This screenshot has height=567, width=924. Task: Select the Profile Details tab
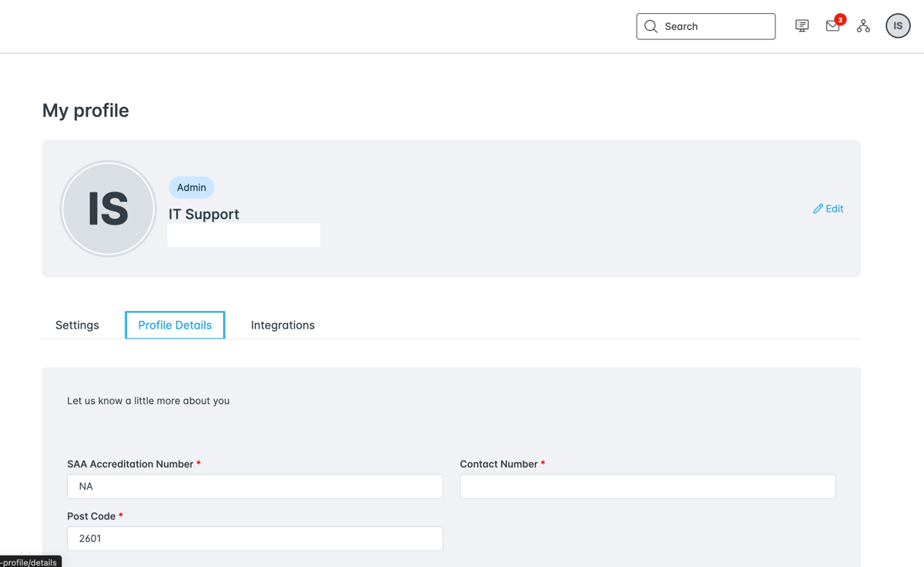[x=175, y=325]
